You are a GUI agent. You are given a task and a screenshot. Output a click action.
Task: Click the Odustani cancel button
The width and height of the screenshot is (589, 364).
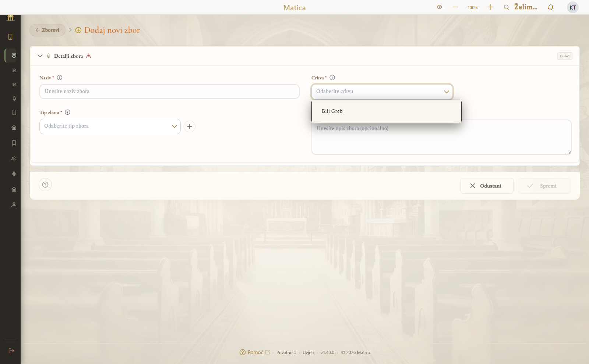click(x=487, y=186)
